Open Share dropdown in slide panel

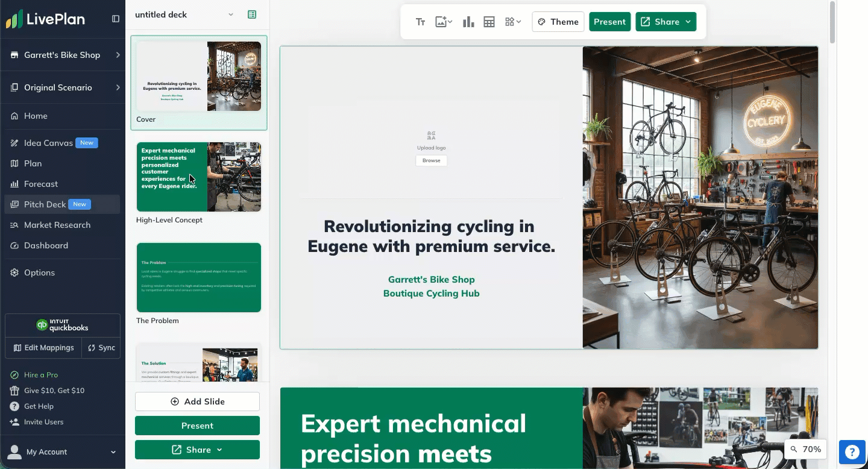coord(197,450)
